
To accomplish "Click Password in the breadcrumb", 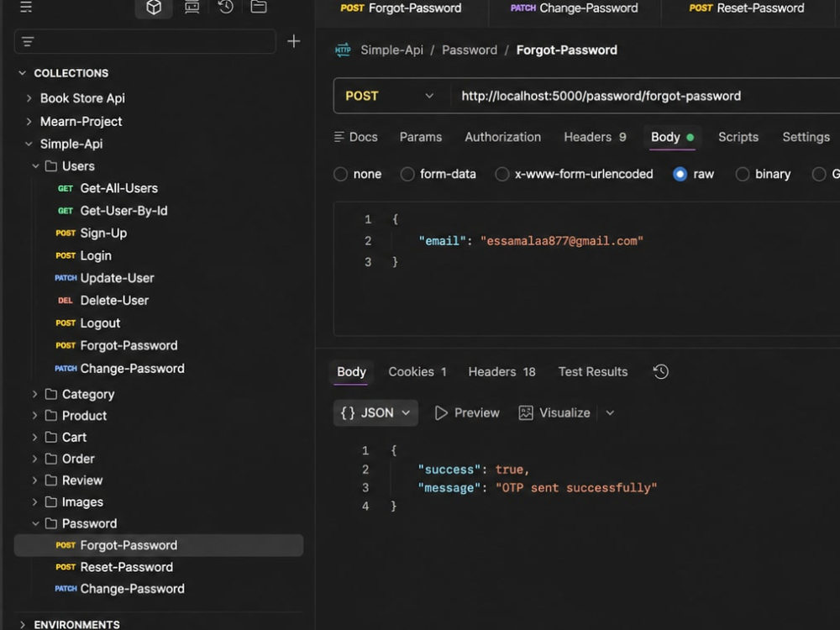I will tap(470, 50).
